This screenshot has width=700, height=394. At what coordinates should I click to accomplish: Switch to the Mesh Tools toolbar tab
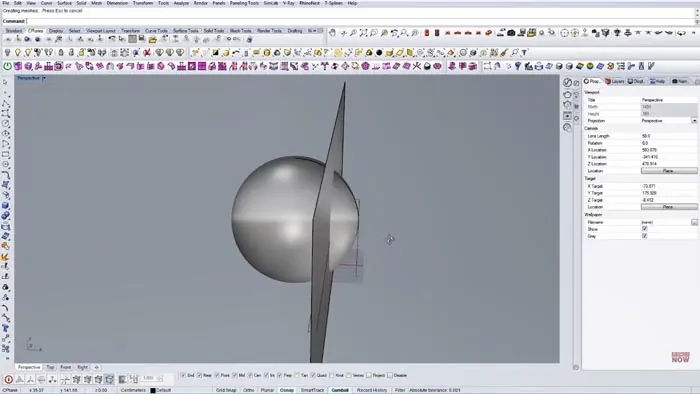(240, 31)
